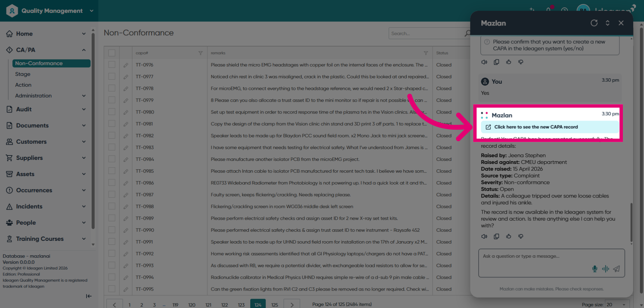Thumbs down the CAPA created response
644x308 pixels.
[x=521, y=236]
